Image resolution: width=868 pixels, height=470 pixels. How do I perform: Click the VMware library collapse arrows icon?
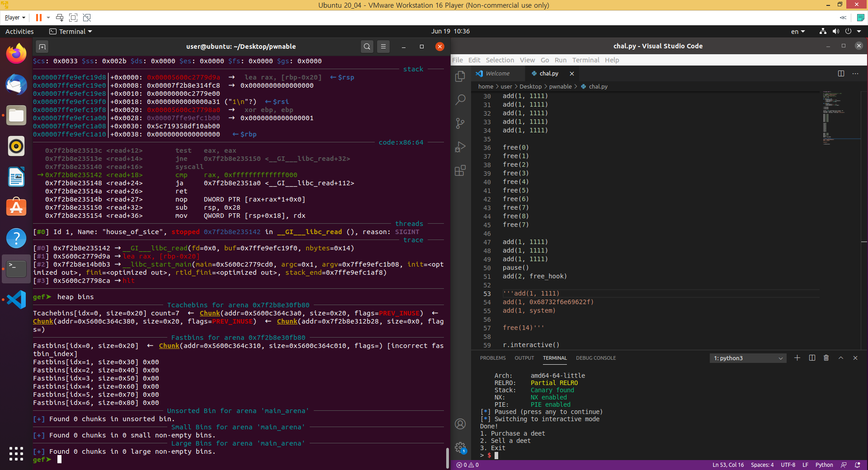point(843,18)
